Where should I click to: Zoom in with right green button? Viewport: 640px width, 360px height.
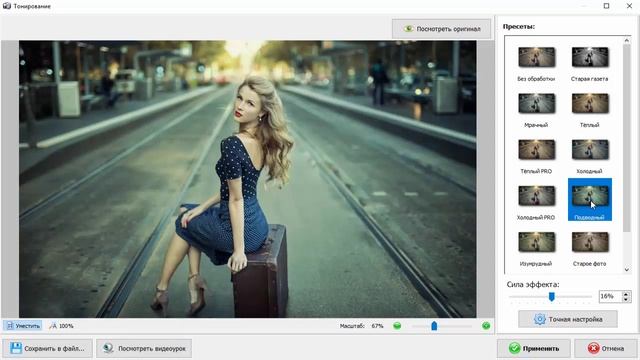486,326
